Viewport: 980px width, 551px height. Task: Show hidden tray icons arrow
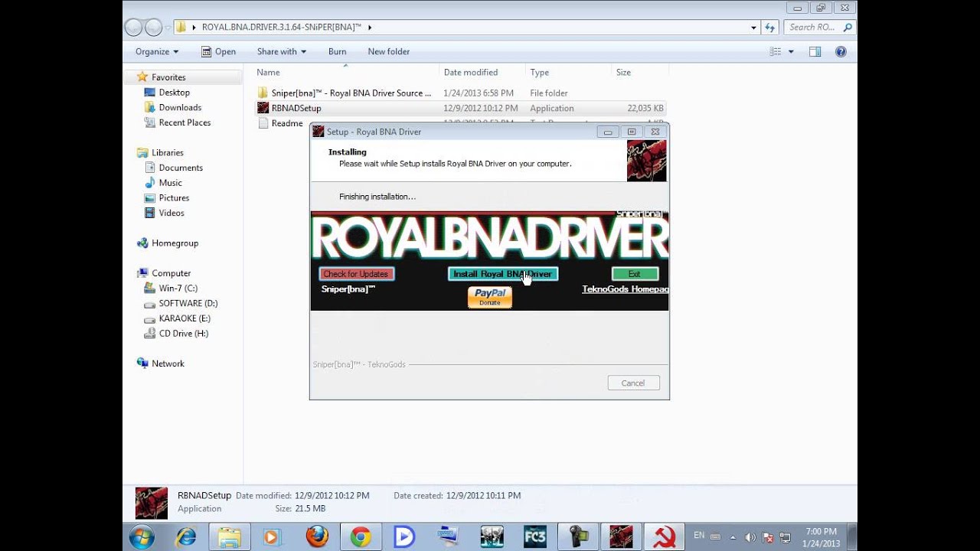[x=733, y=538]
